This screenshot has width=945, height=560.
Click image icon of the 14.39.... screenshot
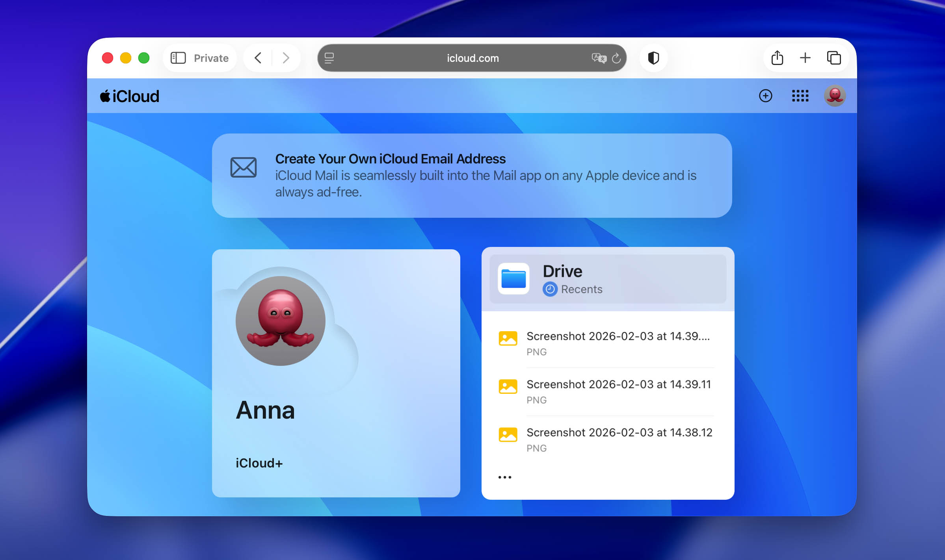[x=508, y=338]
